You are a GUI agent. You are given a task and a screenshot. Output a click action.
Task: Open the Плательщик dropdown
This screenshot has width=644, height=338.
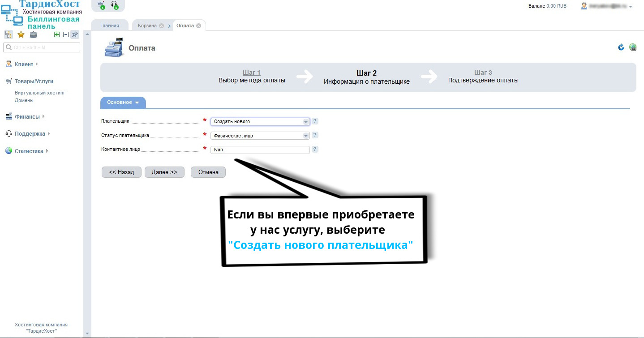[260, 121]
